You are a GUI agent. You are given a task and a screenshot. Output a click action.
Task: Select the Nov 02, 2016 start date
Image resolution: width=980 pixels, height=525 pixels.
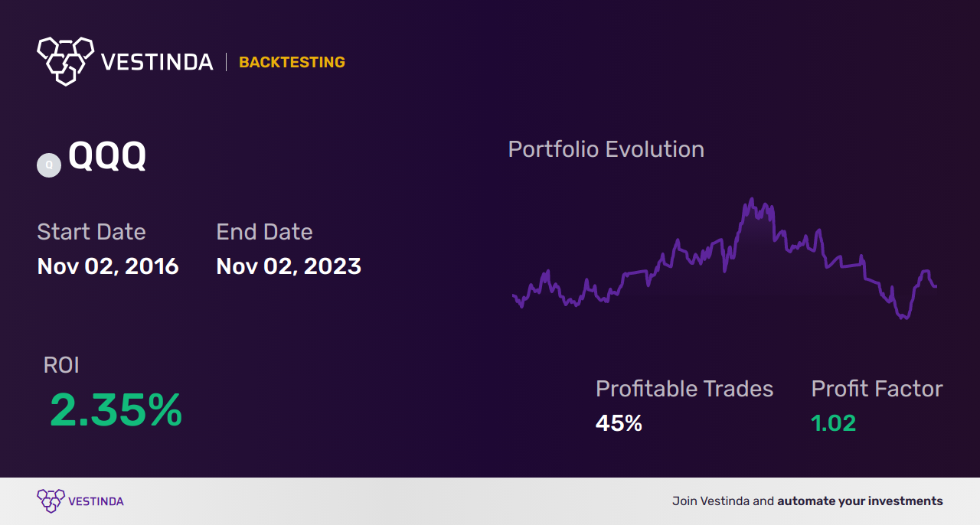(108, 266)
